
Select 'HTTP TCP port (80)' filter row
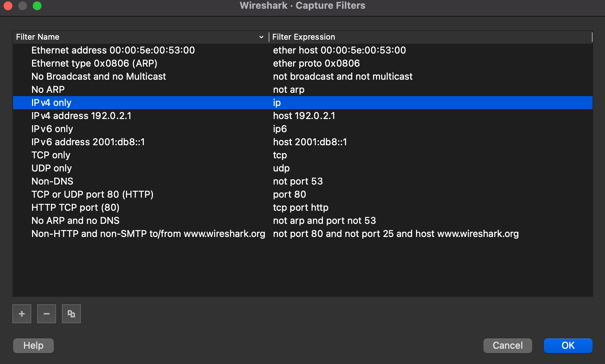click(x=75, y=207)
